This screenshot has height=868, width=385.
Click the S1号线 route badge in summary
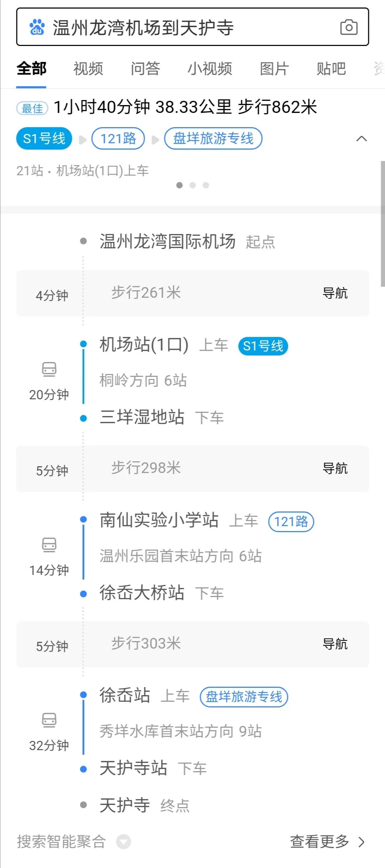click(x=44, y=139)
